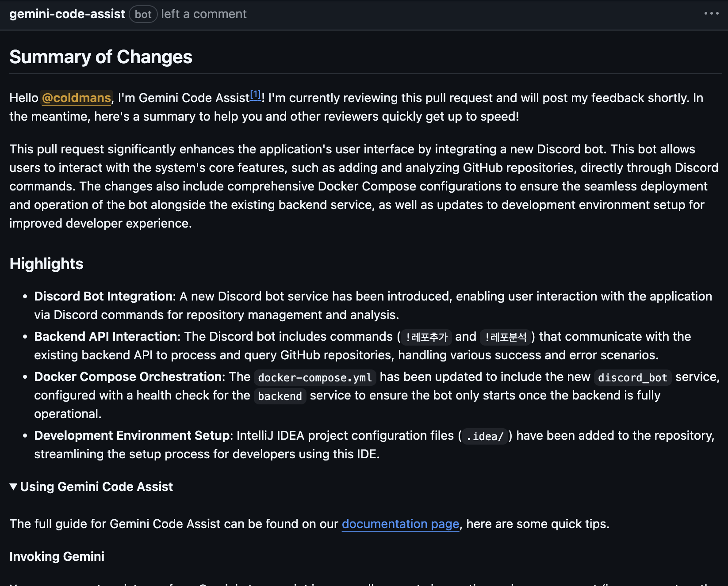Click the discord_bot inline code
Image resolution: width=728 pixels, height=586 pixels.
[632, 377]
